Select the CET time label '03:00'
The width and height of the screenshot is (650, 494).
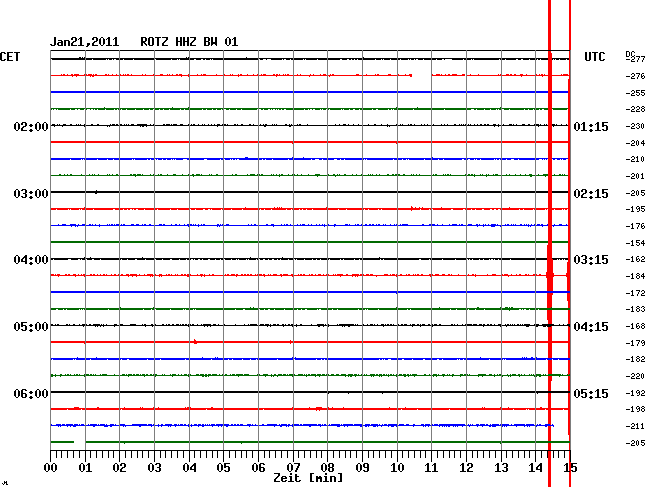tap(31, 194)
